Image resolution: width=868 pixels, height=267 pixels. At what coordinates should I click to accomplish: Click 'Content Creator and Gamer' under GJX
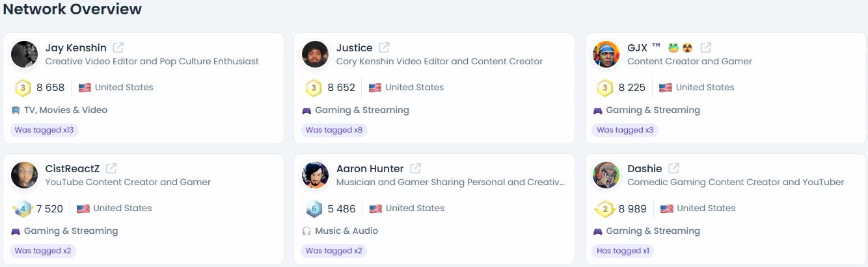(690, 62)
